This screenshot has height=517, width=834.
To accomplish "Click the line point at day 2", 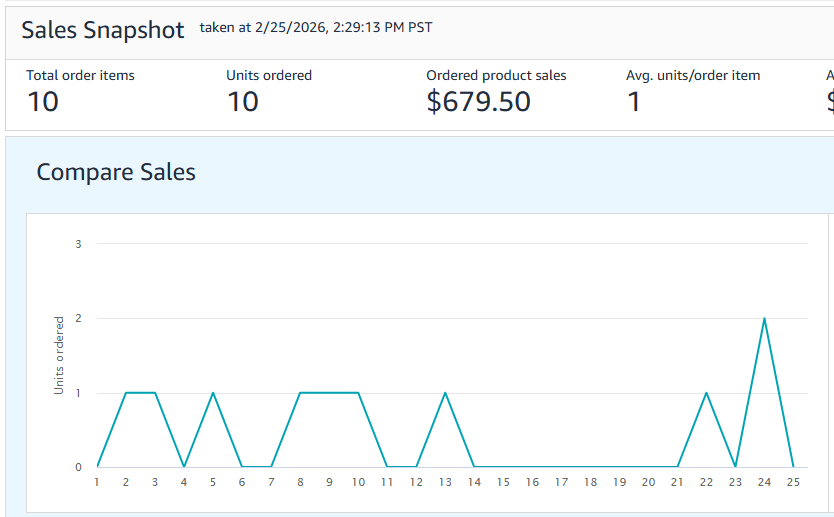I will point(126,393).
